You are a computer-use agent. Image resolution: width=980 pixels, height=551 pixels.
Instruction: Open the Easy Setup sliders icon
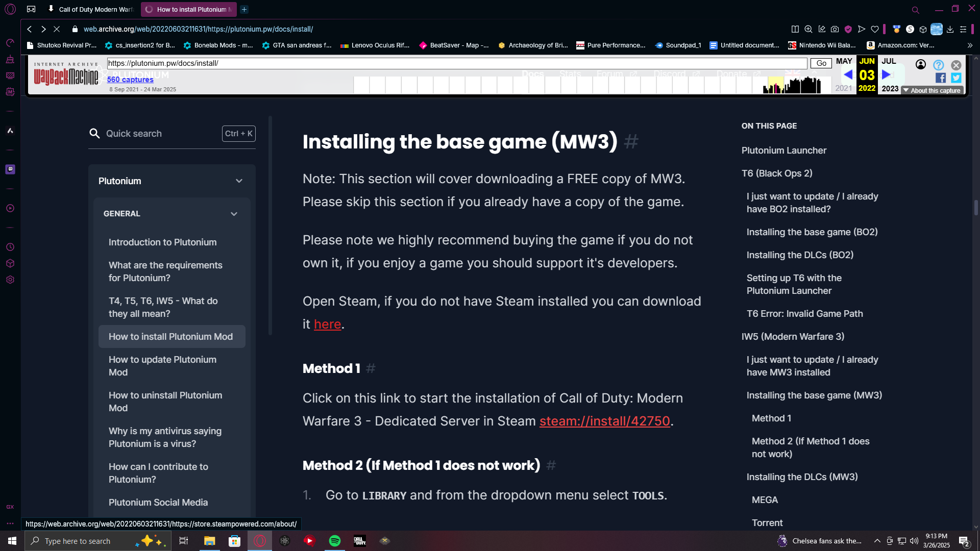click(x=963, y=30)
